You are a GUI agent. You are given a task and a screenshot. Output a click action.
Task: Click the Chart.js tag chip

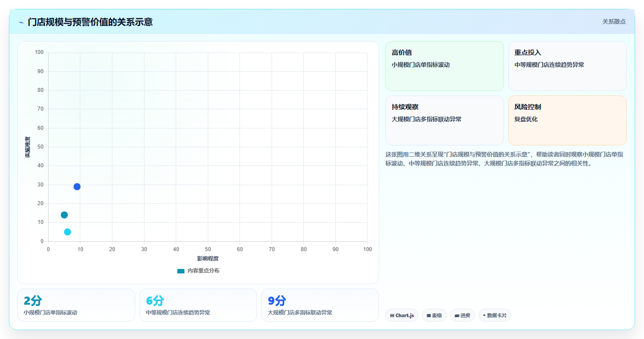(x=402, y=315)
